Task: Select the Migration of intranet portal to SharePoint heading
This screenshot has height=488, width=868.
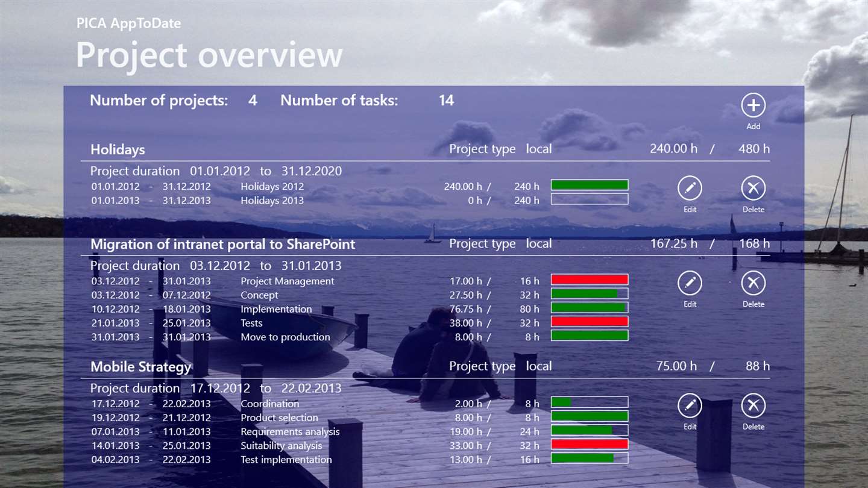Action: pyautogui.click(x=222, y=244)
